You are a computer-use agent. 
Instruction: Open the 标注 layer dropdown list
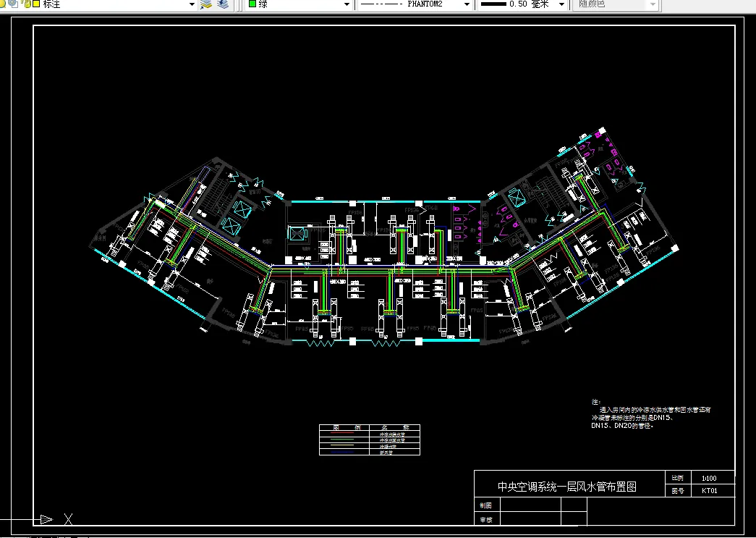(x=192, y=4)
